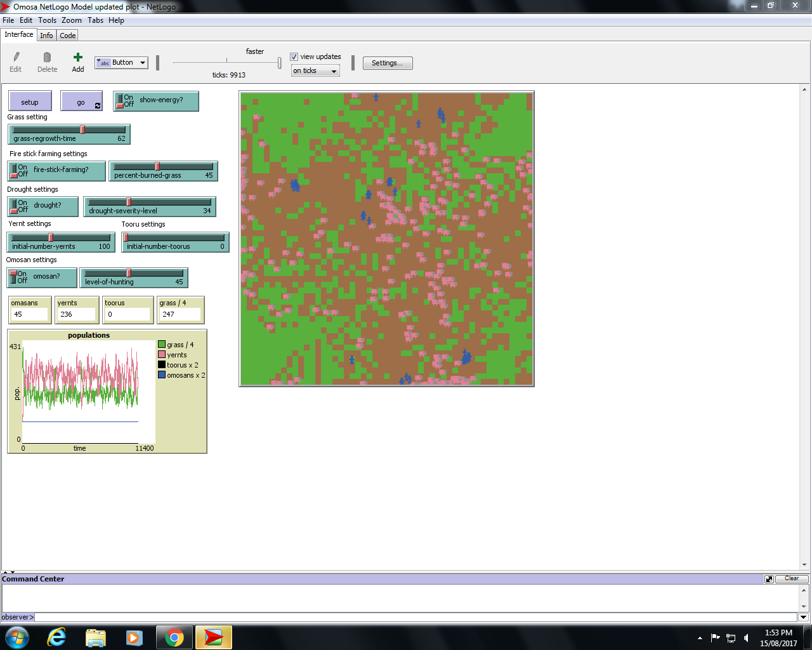This screenshot has height=650, width=812.
Task: Open the Zoom menu
Action: click(x=72, y=20)
